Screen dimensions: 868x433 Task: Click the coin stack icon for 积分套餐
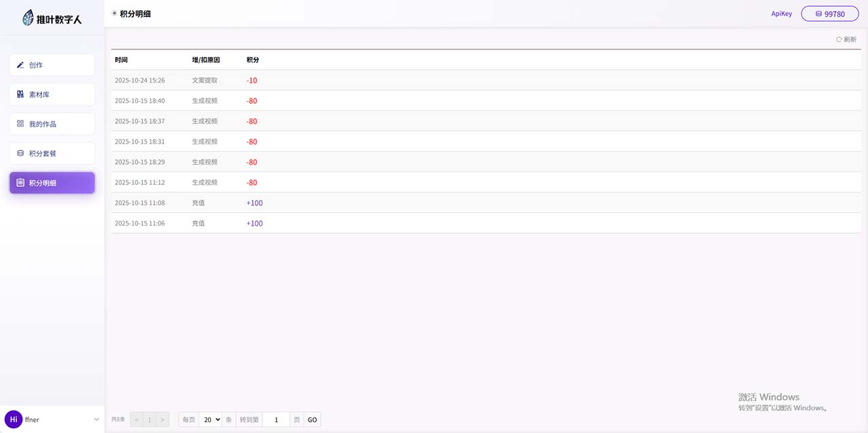pos(20,154)
